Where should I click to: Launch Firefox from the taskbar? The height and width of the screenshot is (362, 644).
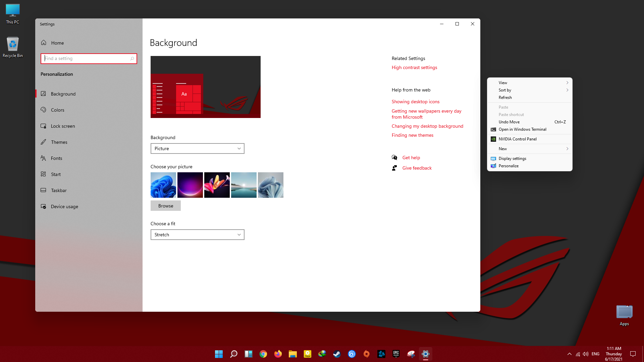(278, 354)
